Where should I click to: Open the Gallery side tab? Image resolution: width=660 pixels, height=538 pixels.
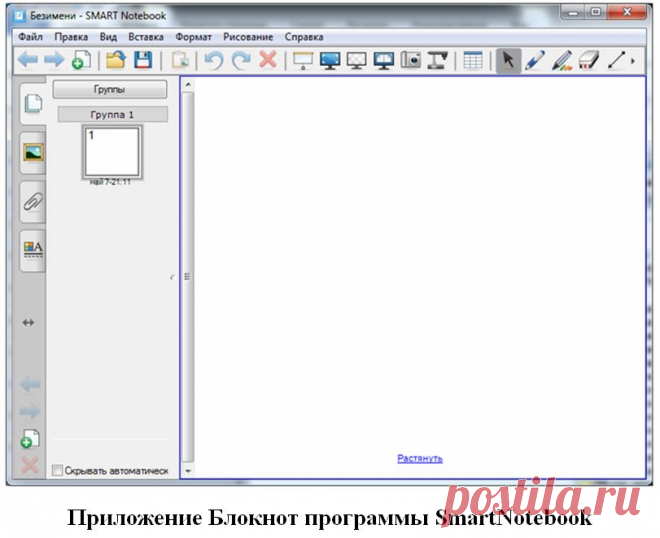[x=33, y=152]
